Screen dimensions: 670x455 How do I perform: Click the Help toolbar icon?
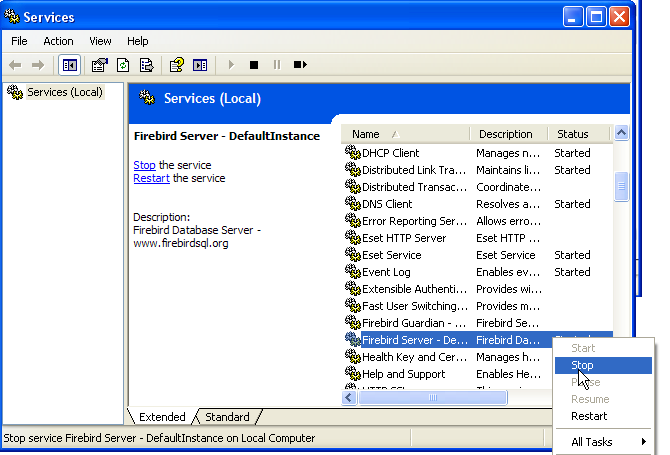(176, 65)
